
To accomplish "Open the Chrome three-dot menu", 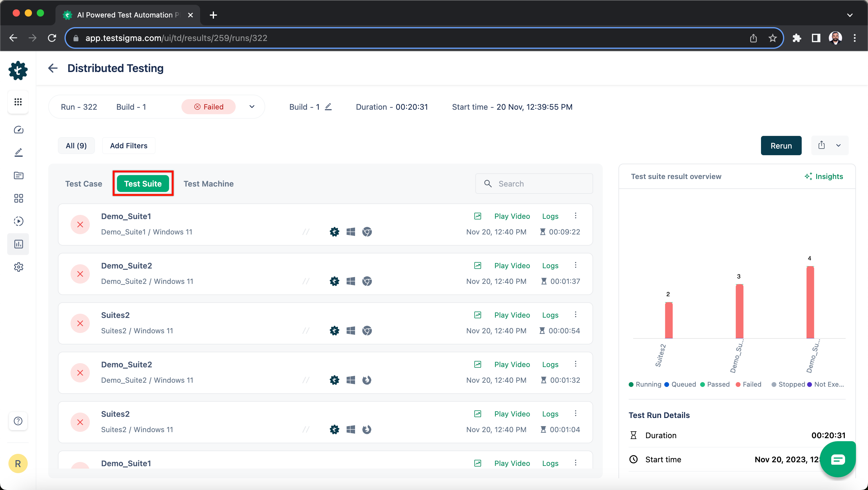I will click(854, 38).
